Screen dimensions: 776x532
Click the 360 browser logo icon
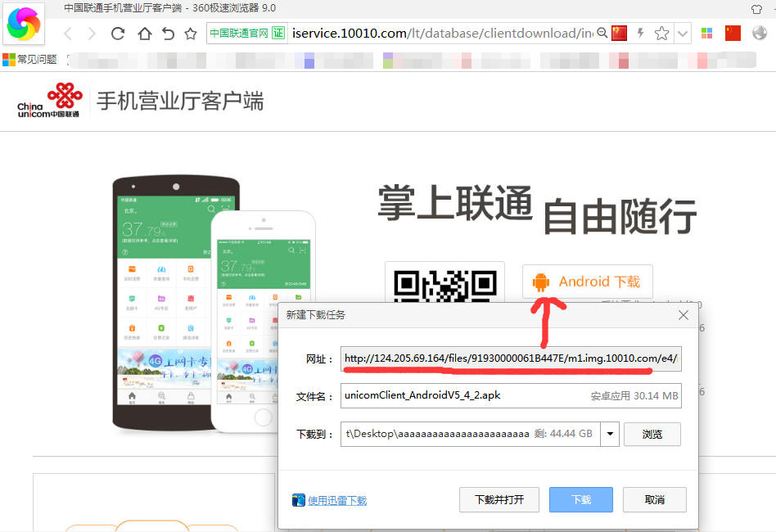coord(24,24)
